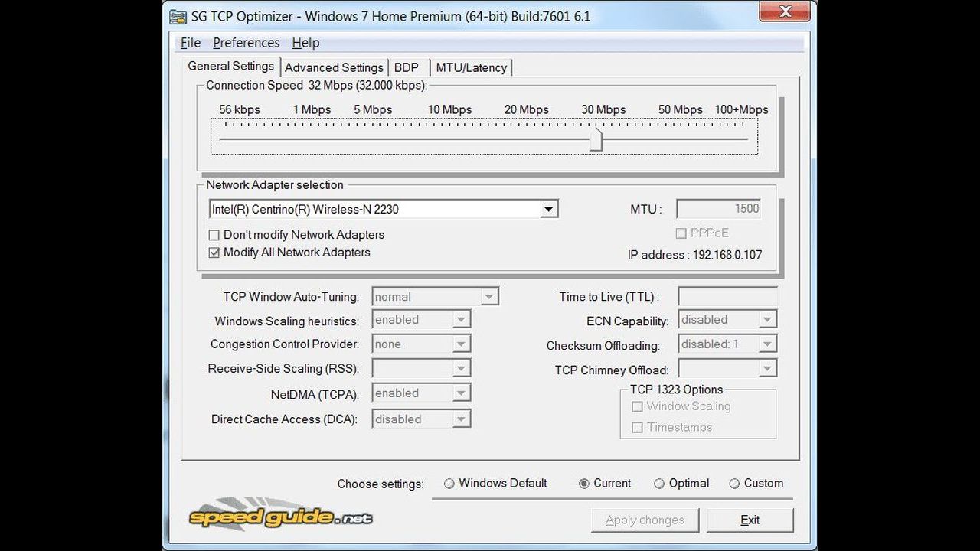The width and height of the screenshot is (980, 551).
Task: Click the 50 Mbps speed label
Action: coord(681,109)
